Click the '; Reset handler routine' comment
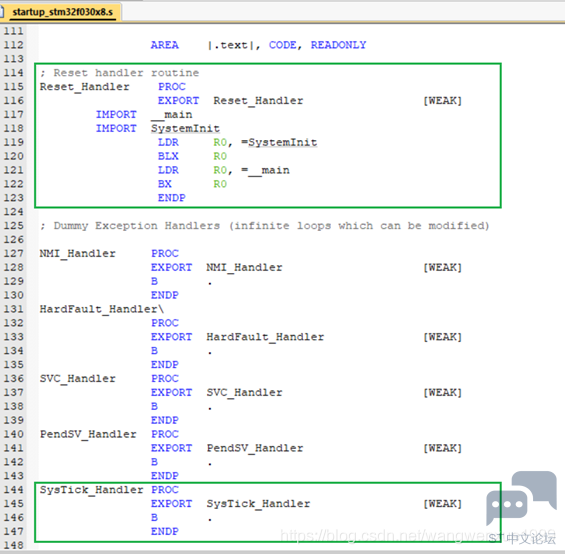 119,73
